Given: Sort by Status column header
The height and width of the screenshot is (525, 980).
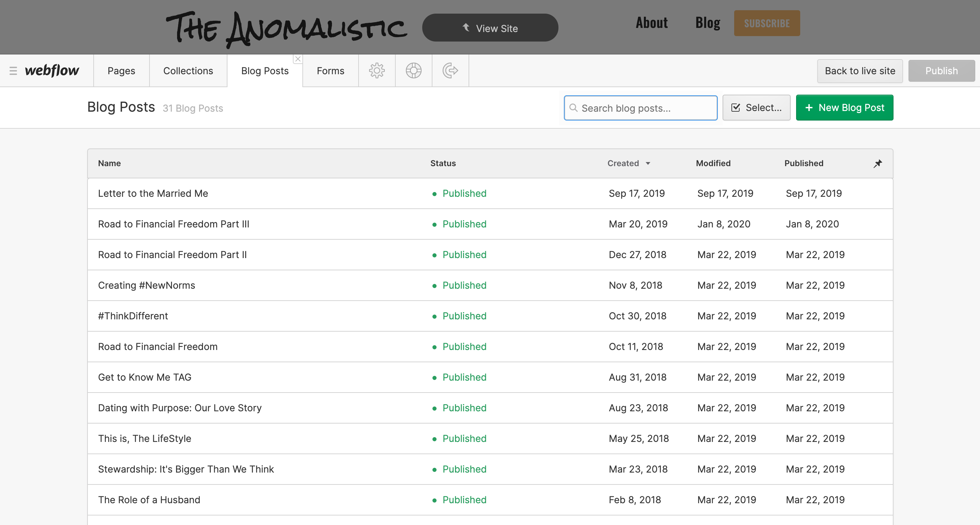Looking at the screenshot, I should click(x=443, y=163).
